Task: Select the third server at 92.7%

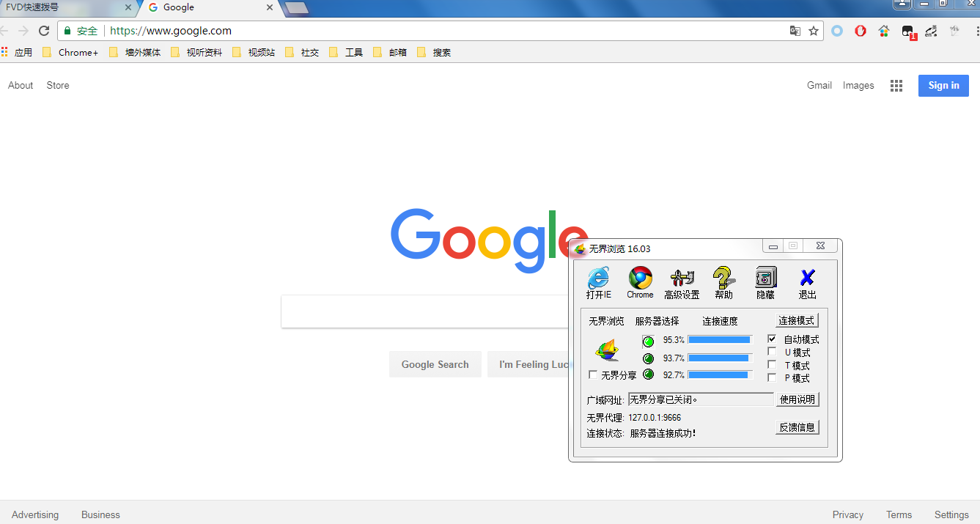Action: 648,374
